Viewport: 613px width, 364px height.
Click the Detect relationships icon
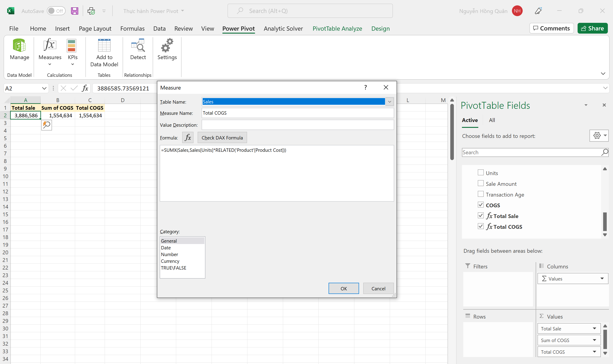[138, 46]
